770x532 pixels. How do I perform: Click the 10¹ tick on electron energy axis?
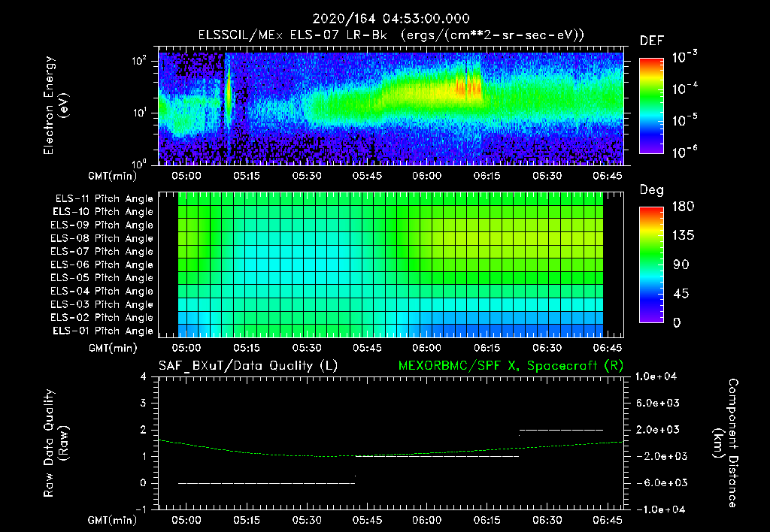pyautogui.click(x=139, y=113)
